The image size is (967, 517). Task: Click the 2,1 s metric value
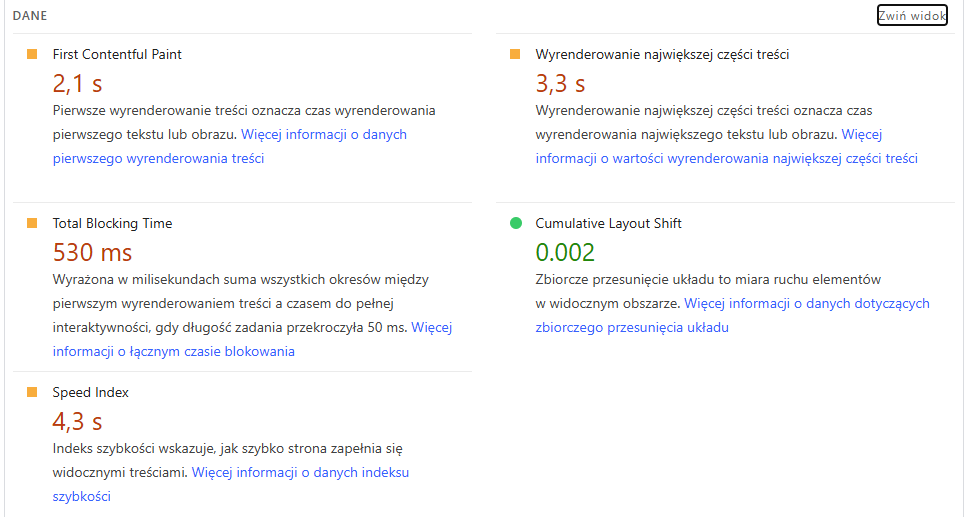pos(77,83)
